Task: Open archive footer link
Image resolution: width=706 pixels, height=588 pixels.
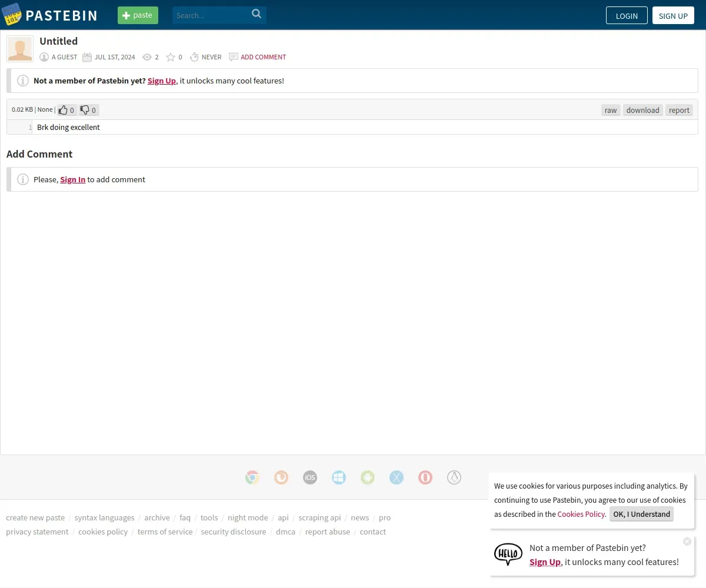Action: click(x=157, y=517)
